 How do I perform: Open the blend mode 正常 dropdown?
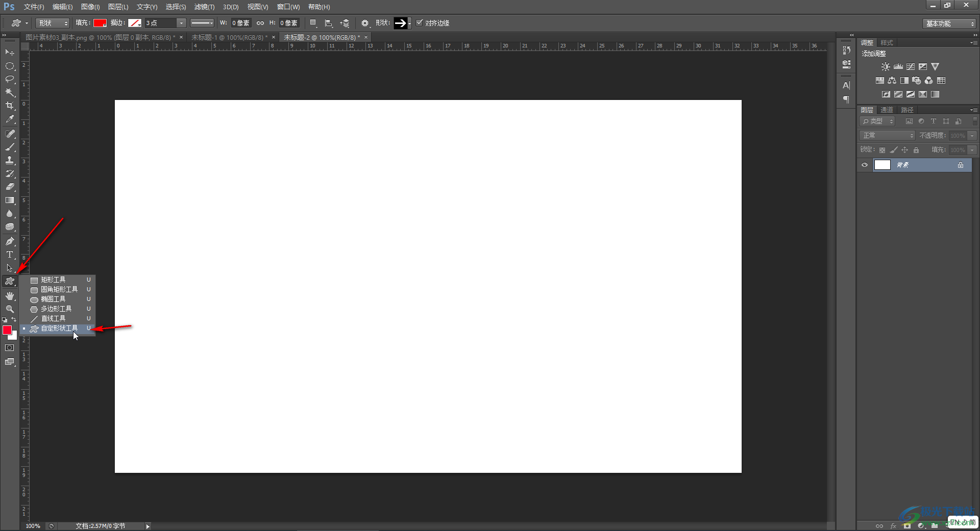coord(888,136)
